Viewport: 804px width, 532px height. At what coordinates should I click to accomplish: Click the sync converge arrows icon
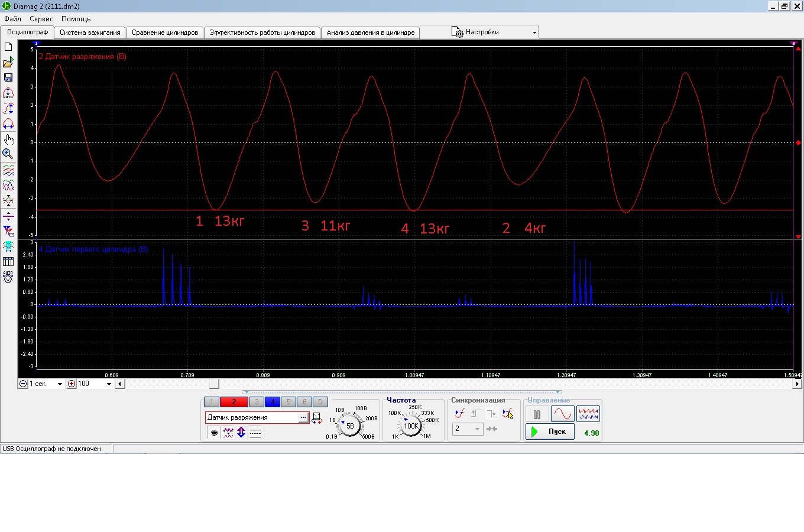click(x=492, y=429)
